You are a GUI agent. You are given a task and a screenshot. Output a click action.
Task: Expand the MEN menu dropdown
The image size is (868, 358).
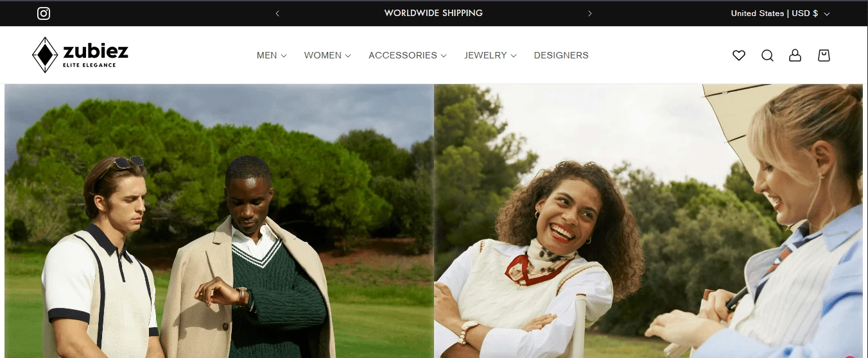tap(272, 56)
